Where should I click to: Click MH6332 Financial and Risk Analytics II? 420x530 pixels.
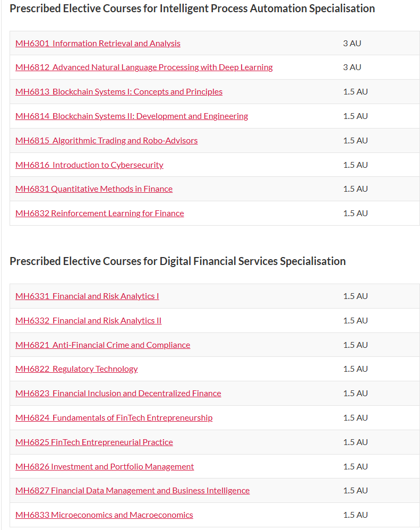point(89,320)
